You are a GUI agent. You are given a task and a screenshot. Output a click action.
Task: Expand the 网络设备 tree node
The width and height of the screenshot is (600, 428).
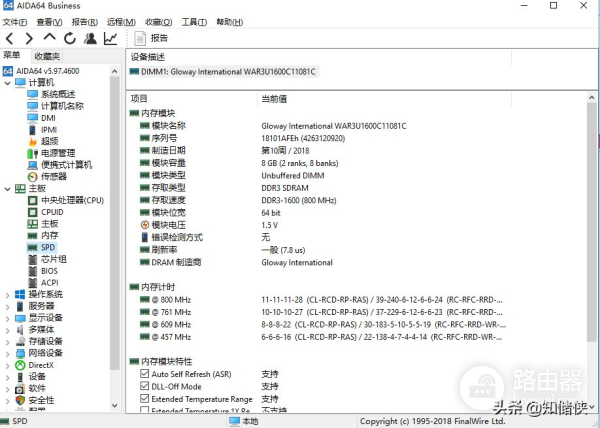[x=7, y=353]
